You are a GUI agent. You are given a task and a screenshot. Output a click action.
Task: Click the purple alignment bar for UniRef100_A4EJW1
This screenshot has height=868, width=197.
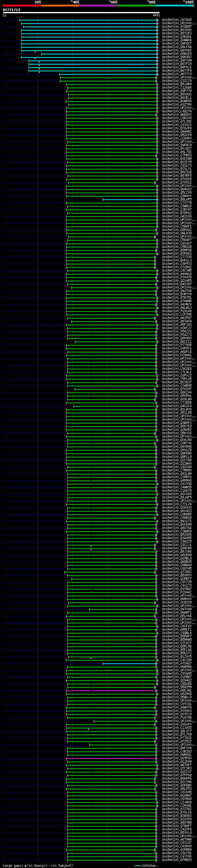click(112, 691)
